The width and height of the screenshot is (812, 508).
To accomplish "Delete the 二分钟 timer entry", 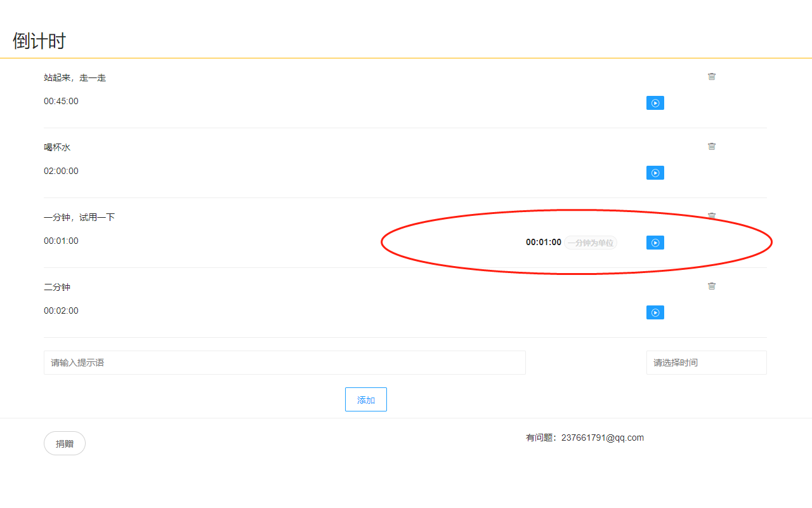I will pyautogui.click(x=712, y=286).
